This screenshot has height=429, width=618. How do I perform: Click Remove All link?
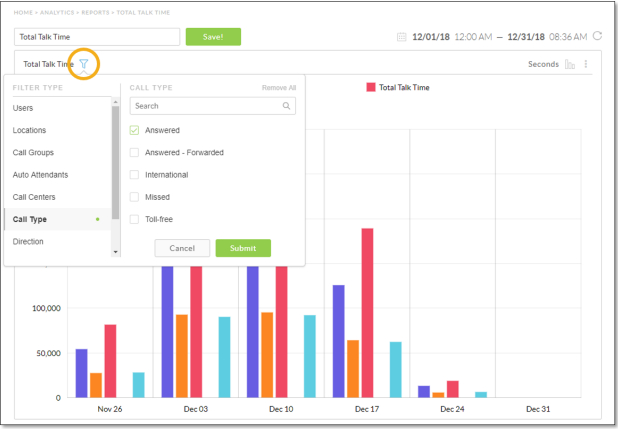(279, 88)
